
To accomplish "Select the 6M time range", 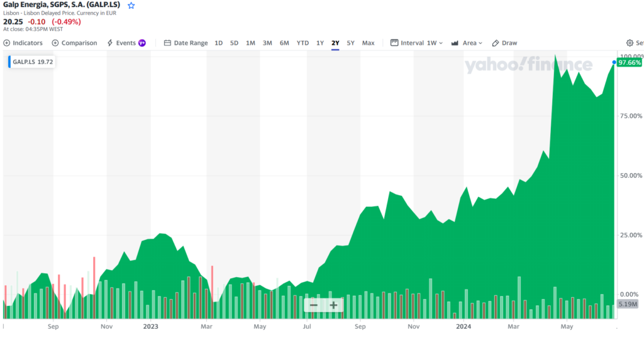I will 284,43.
